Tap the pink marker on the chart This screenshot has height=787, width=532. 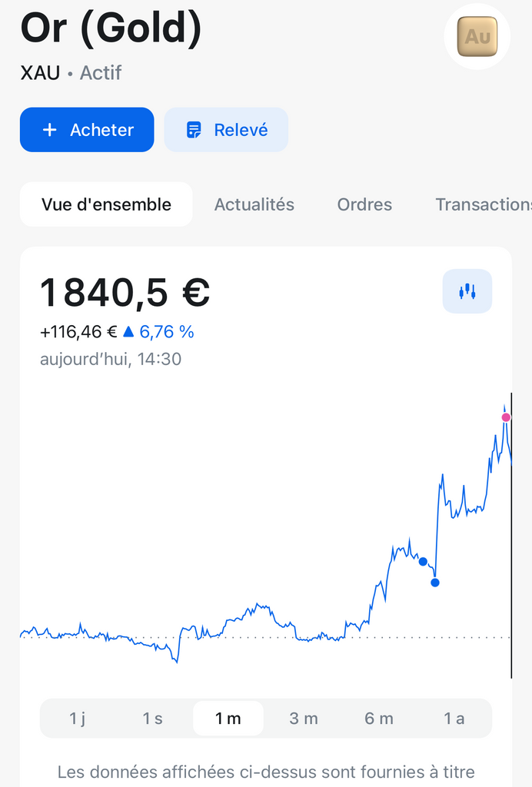point(506,417)
